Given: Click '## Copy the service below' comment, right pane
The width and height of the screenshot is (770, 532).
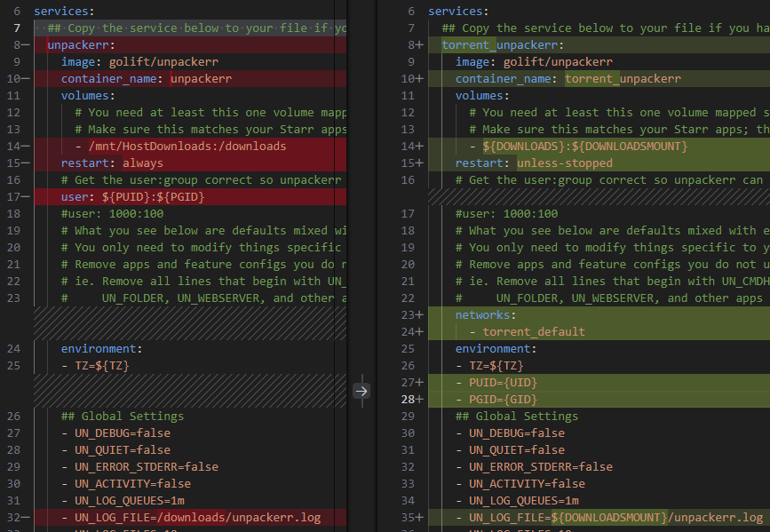Looking at the screenshot, I should tap(606, 28).
